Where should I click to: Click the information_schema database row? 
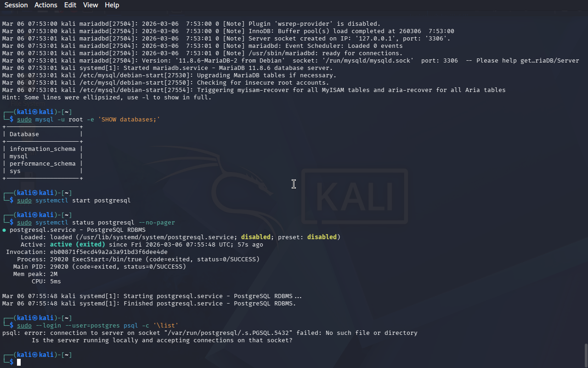pos(42,149)
